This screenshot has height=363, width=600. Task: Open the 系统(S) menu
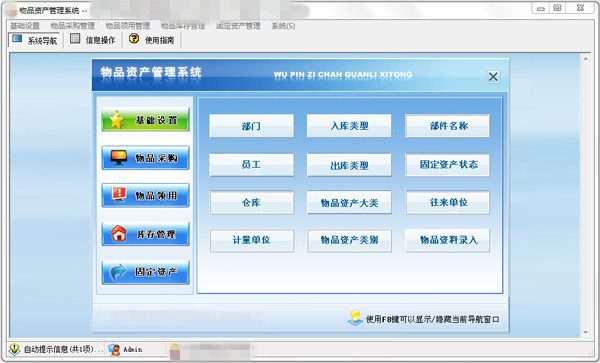point(283,26)
